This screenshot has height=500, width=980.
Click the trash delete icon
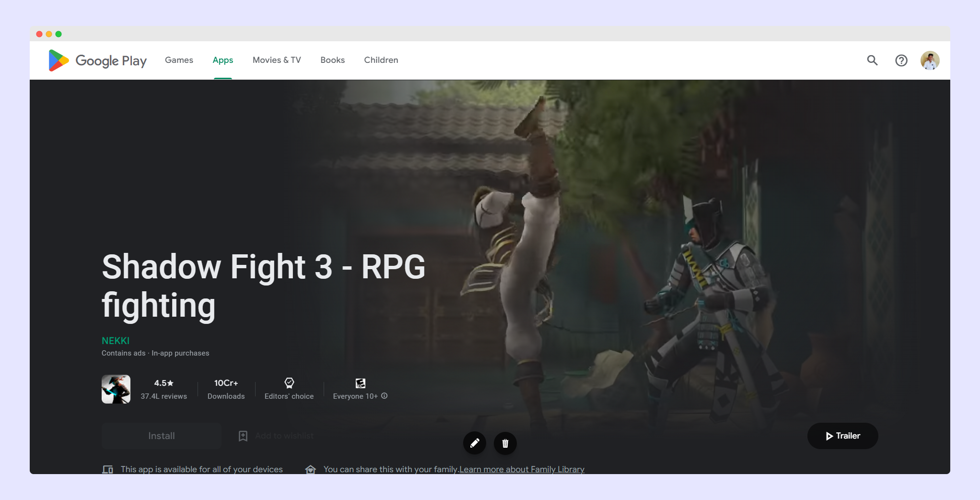tap(505, 443)
